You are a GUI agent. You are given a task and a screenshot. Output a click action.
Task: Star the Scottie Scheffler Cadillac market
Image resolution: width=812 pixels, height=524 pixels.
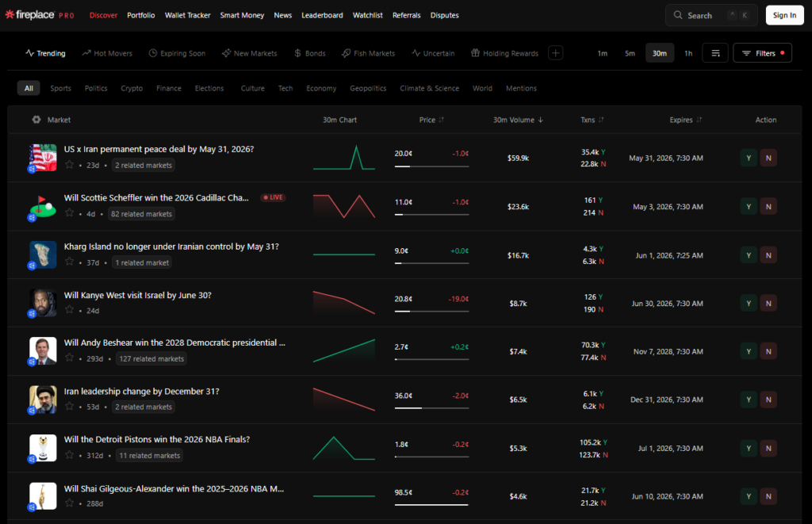pyautogui.click(x=70, y=212)
